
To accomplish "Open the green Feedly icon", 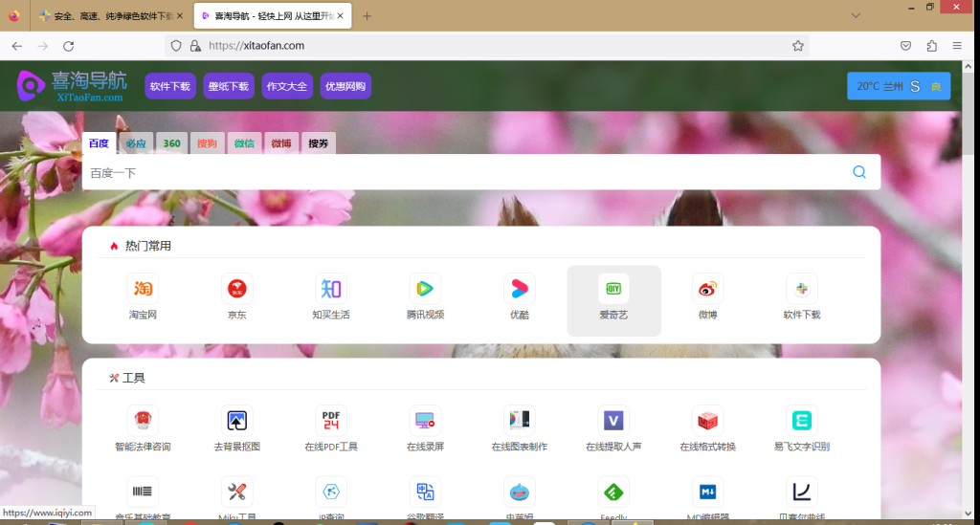I will point(613,492).
